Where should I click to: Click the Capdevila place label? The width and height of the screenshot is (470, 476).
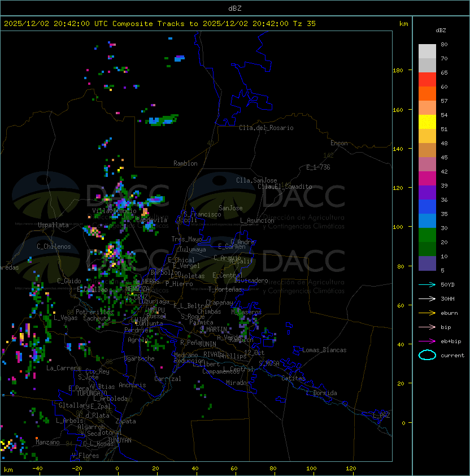click(151, 220)
